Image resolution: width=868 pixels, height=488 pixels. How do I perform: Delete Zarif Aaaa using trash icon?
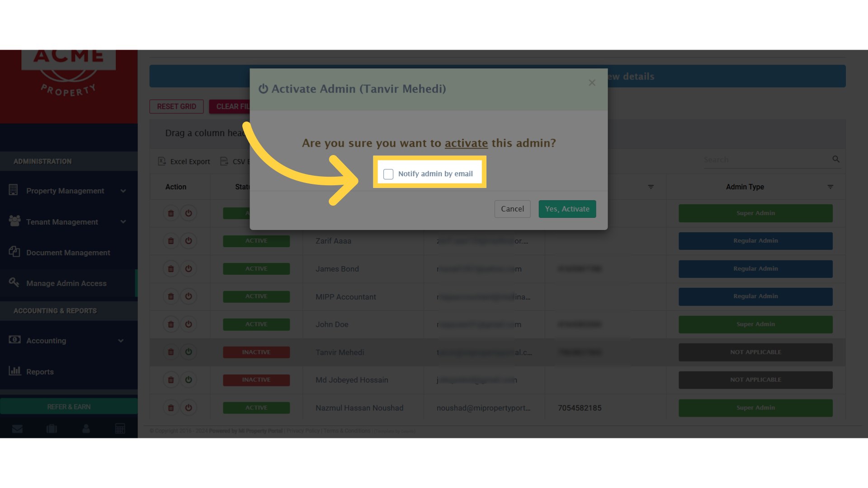[x=171, y=241]
